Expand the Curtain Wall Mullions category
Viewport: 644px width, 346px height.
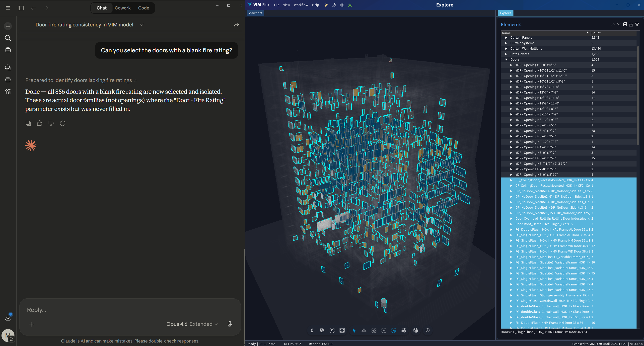pos(506,49)
